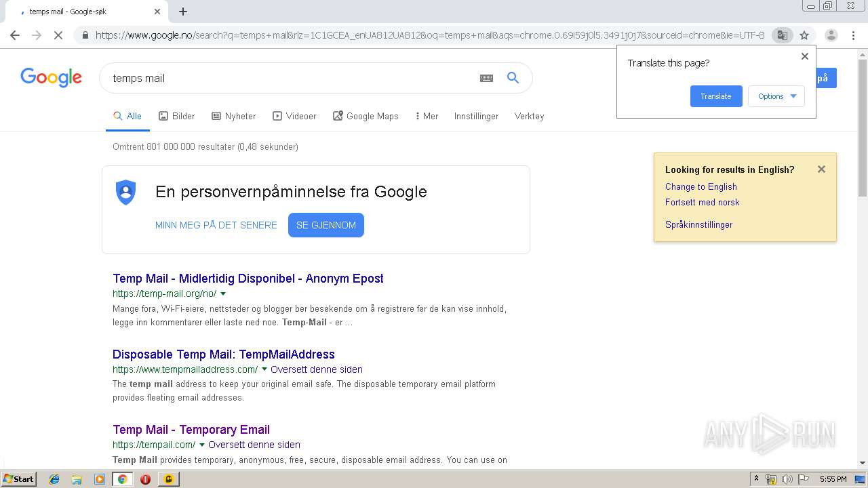This screenshot has width=868, height=488.
Task: Open the Start menu
Action: coord(18,479)
